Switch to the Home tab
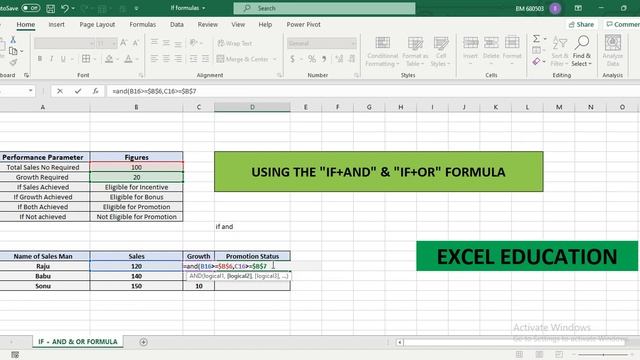The width and height of the screenshot is (640, 360). click(x=26, y=24)
